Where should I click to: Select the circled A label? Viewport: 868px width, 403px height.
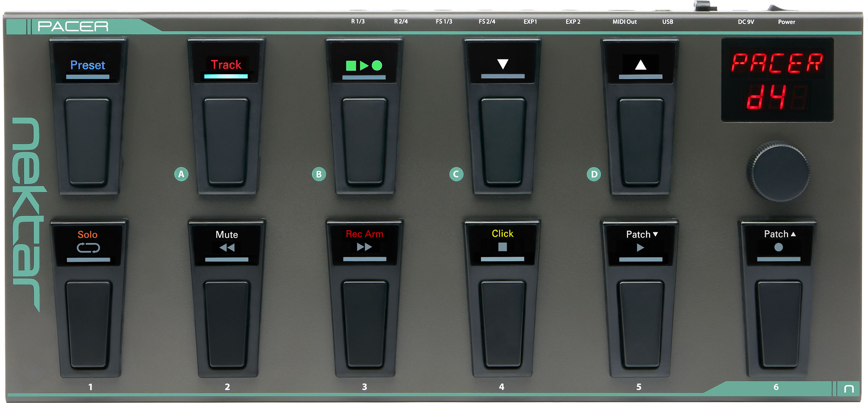pos(181,174)
